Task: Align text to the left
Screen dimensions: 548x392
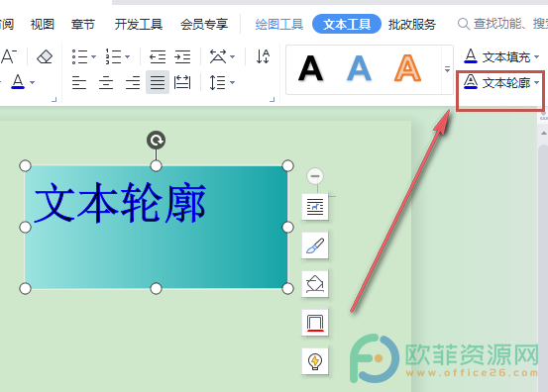Action: pyautogui.click(x=79, y=83)
